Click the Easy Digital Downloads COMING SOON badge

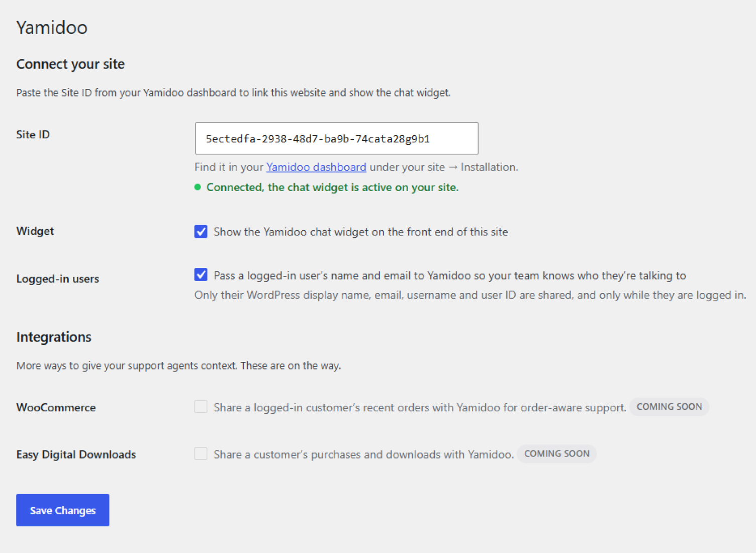tap(556, 454)
